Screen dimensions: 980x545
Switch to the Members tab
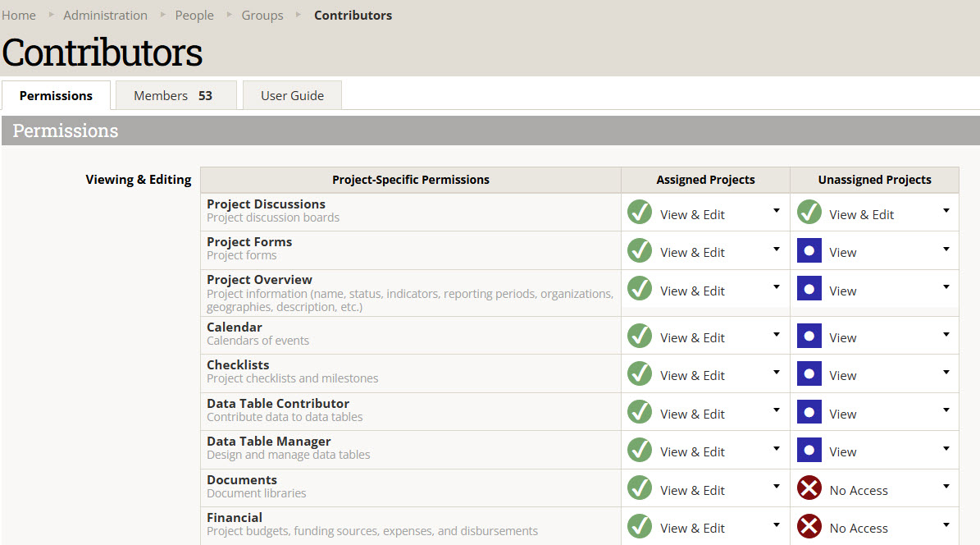[175, 95]
